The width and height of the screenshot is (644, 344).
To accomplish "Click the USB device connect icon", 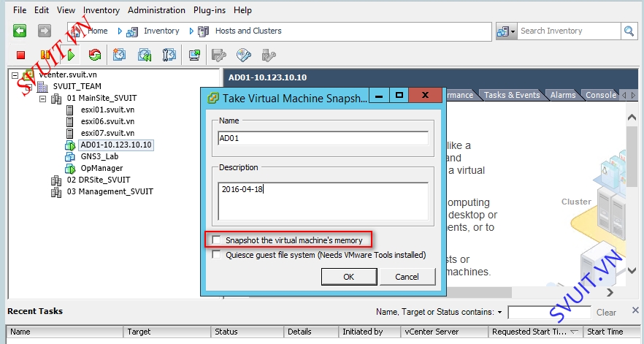I will (x=269, y=55).
